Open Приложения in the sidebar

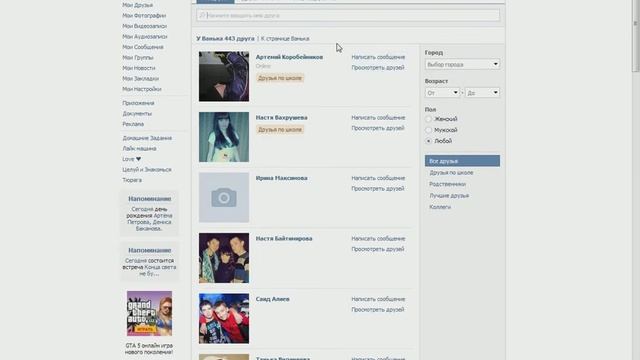click(x=138, y=103)
